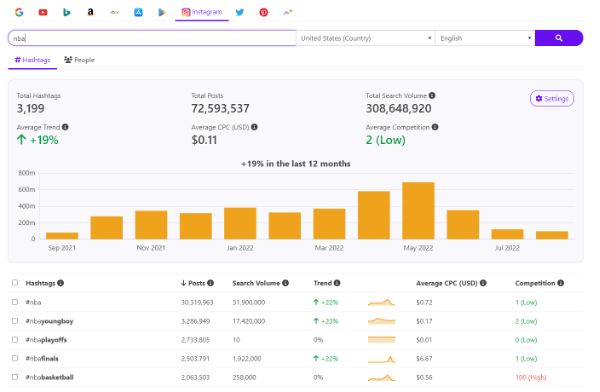Viewport: 600px width, 392px height.
Task: Switch to the Google search source icon
Action: coord(19,12)
